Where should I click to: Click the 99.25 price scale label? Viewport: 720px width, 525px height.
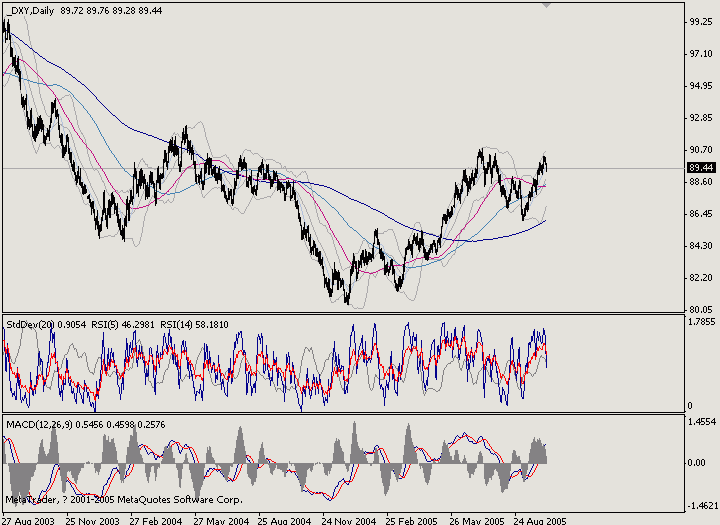[701, 22]
